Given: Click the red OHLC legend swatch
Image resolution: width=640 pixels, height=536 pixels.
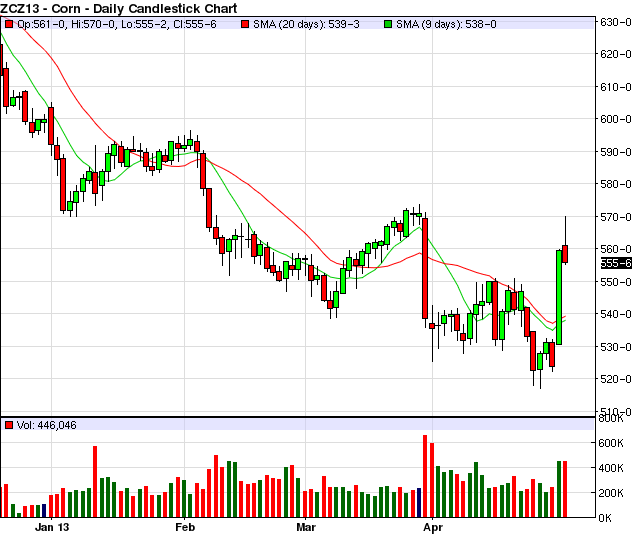Looking at the screenshot, I should click(x=9, y=24).
